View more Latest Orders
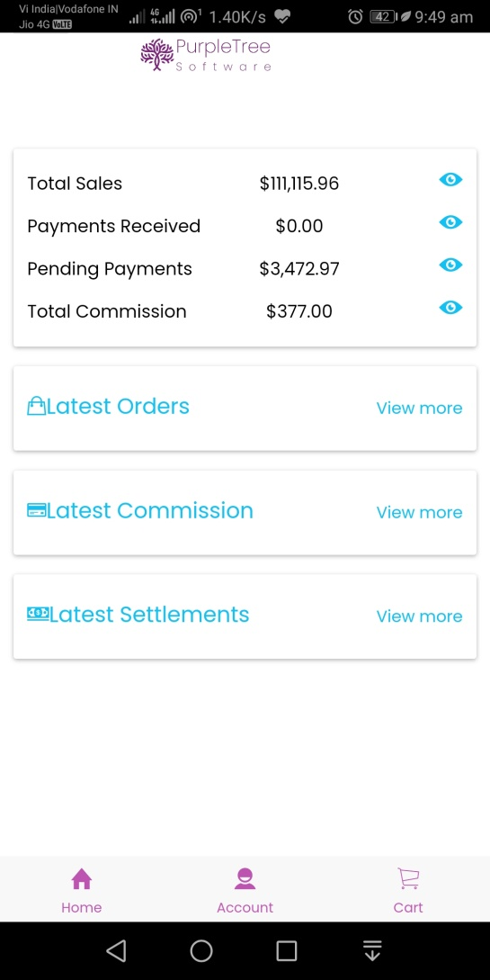 coord(420,409)
